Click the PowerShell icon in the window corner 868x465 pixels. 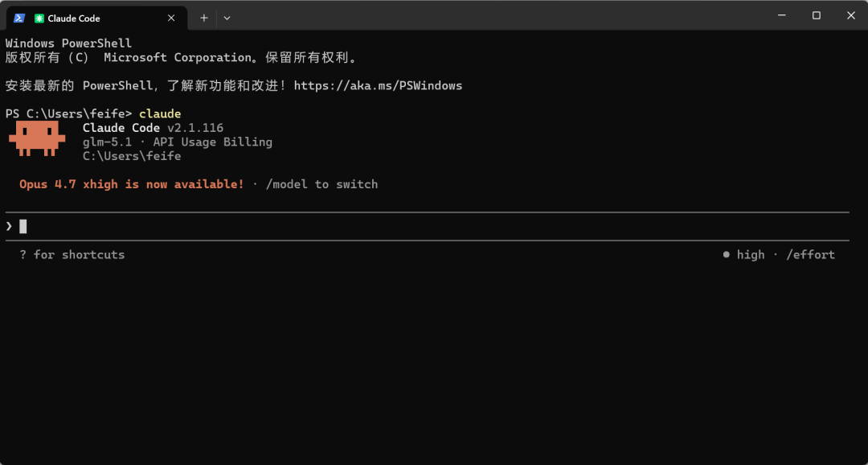(18, 18)
